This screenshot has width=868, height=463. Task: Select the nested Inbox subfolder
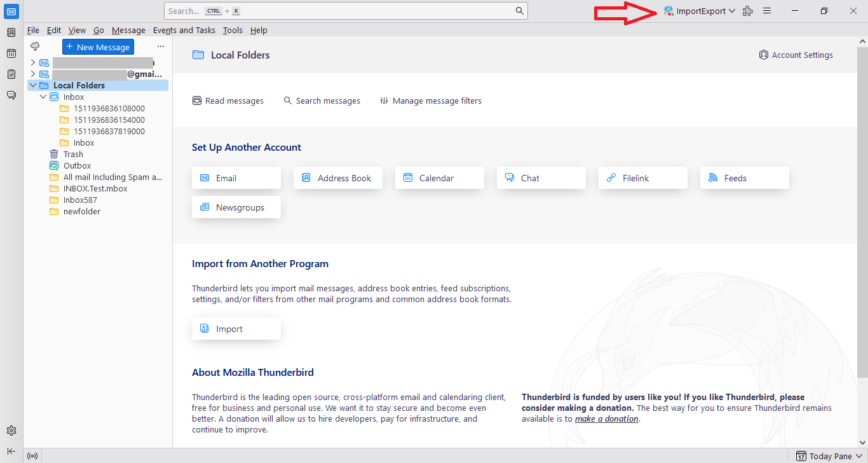[x=84, y=142]
